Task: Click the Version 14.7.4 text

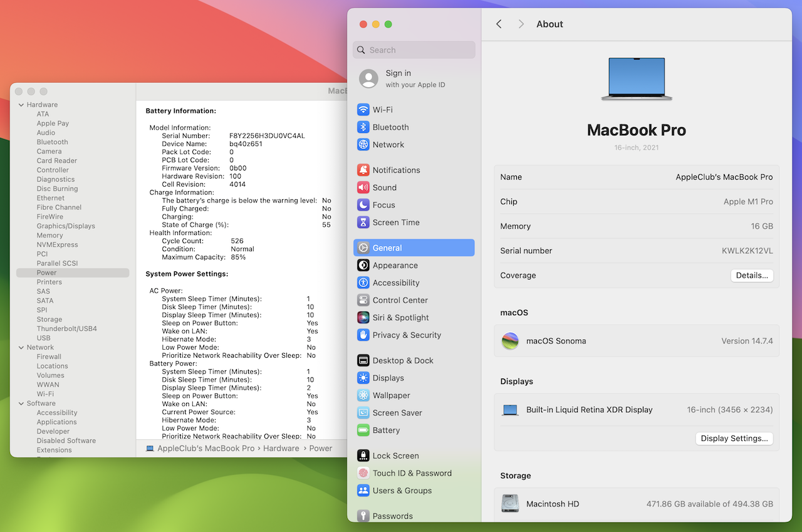Action: pyautogui.click(x=747, y=341)
